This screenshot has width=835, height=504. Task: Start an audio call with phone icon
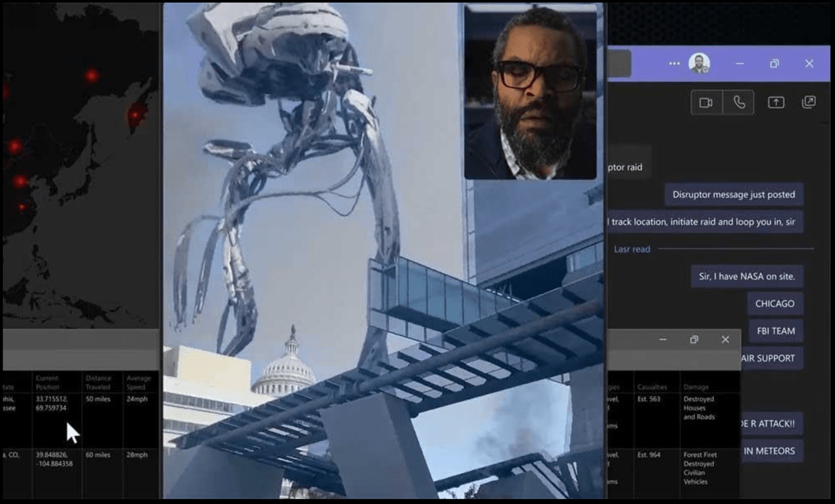739,103
